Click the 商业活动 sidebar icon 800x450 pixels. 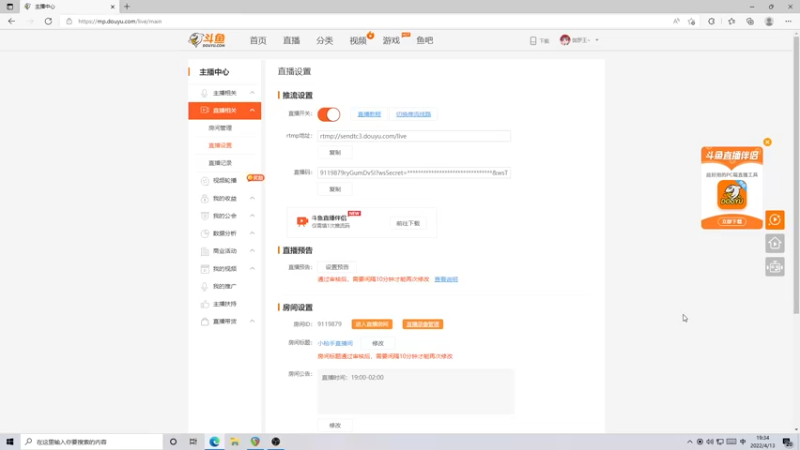pos(205,251)
